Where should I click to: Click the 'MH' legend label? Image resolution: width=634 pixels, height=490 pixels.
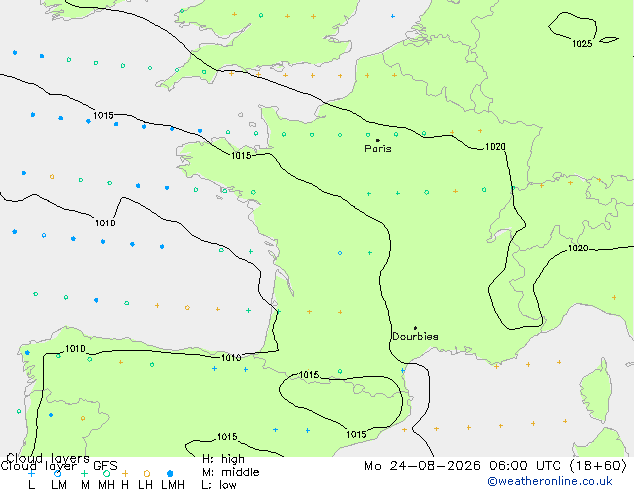point(106,485)
